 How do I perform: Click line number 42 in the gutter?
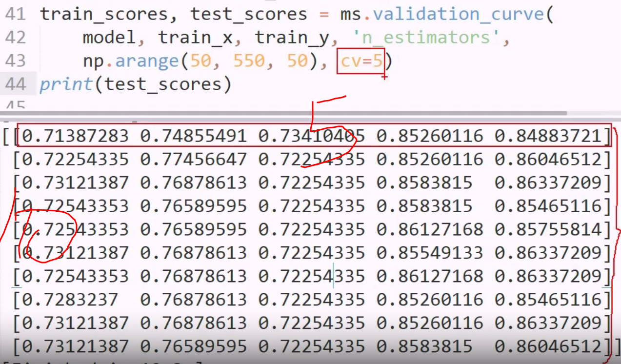(15, 37)
